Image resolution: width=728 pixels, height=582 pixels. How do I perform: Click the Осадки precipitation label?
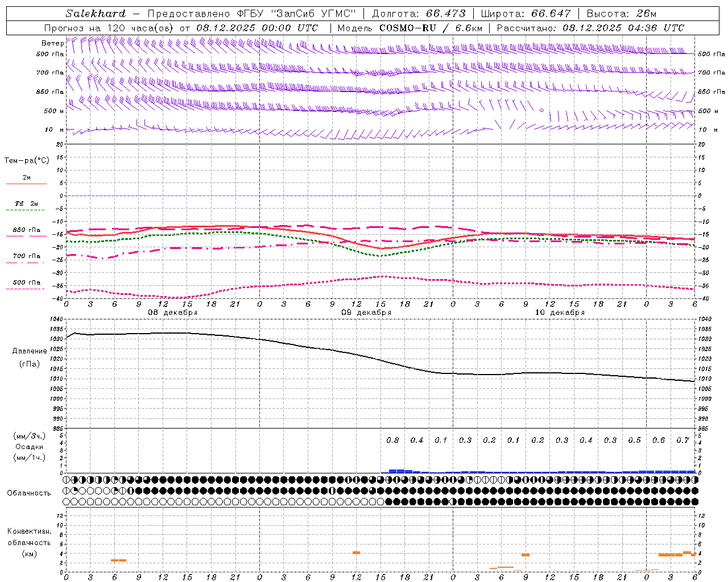tap(29, 447)
